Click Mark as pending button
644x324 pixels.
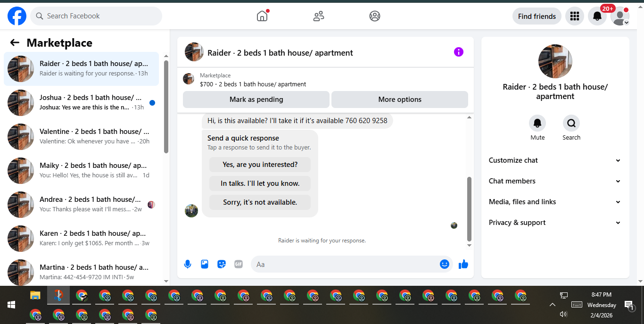click(x=256, y=100)
